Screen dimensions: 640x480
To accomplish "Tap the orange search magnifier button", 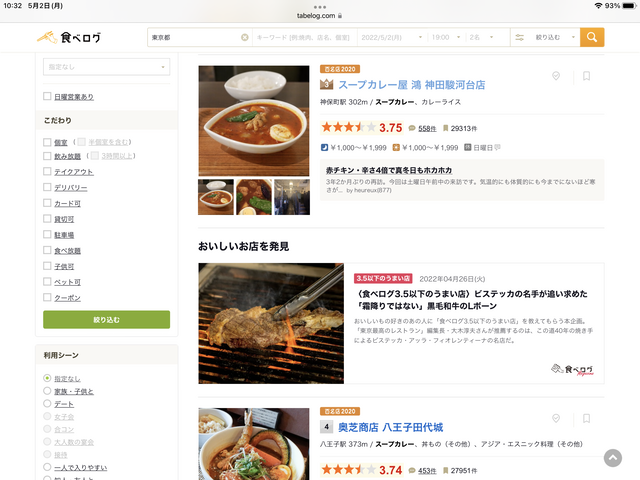I will click(x=592, y=37).
